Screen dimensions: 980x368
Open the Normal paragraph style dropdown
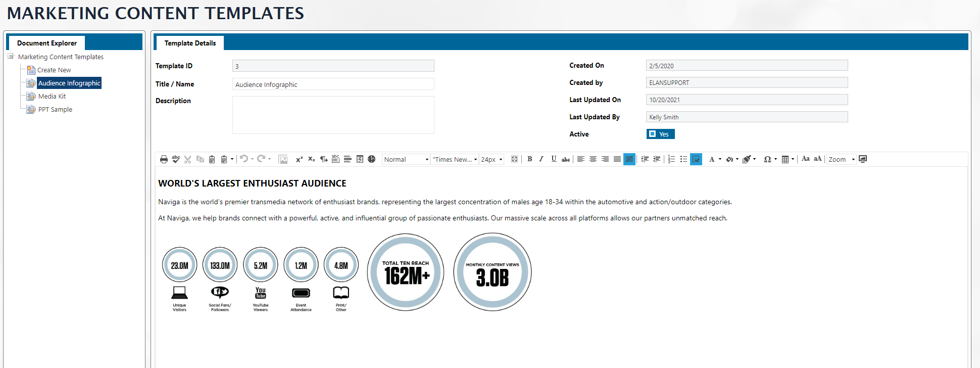406,159
